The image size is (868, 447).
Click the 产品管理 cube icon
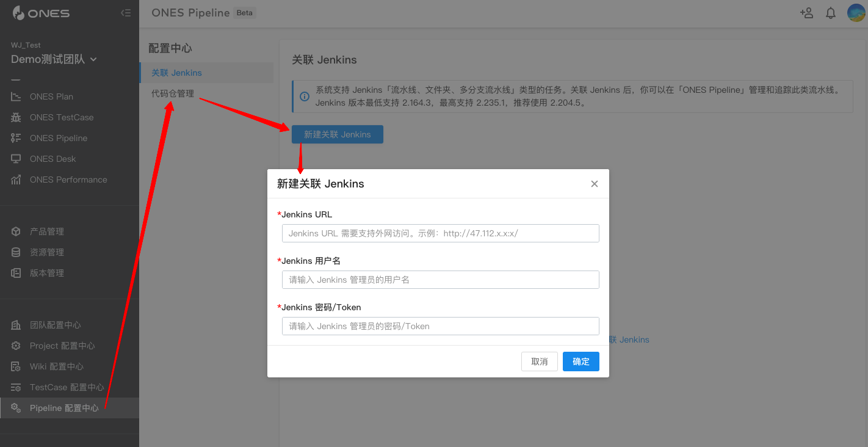16,231
